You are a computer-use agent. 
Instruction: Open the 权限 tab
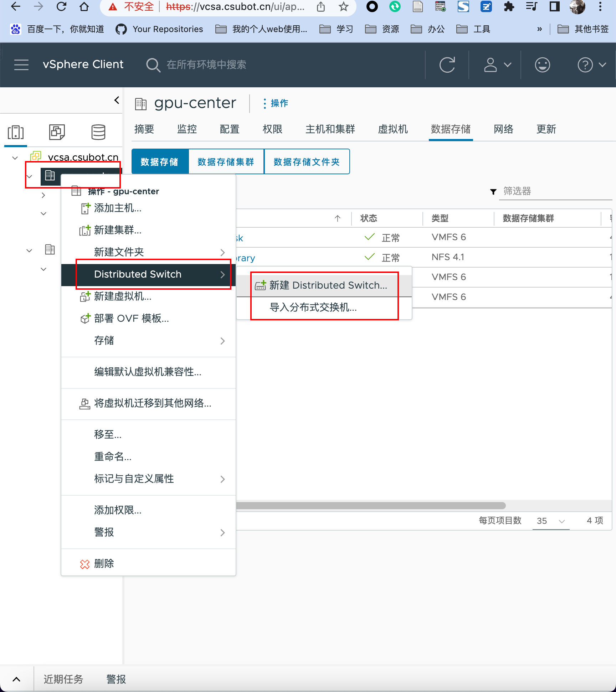point(272,129)
